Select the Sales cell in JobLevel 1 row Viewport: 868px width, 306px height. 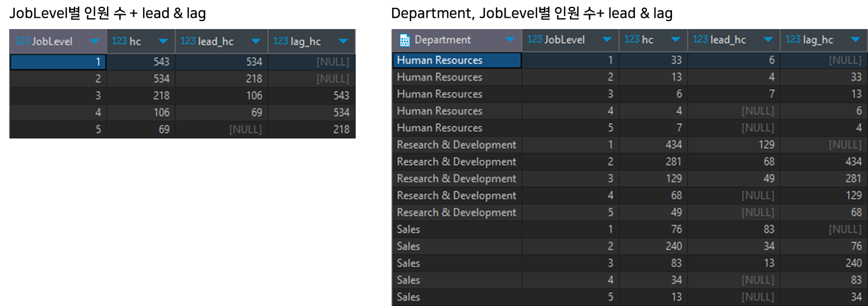(457, 229)
